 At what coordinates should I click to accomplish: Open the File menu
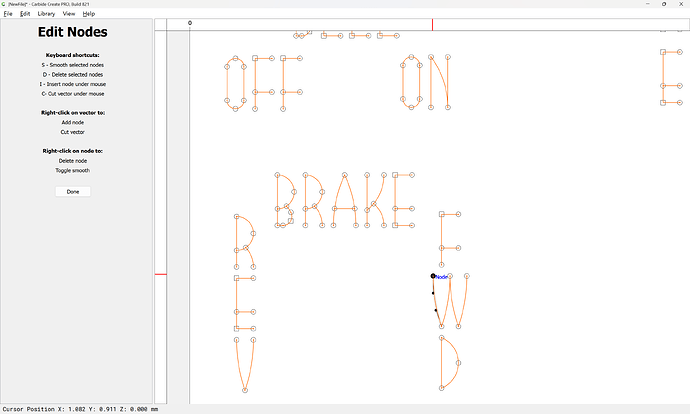(x=7, y=14)
